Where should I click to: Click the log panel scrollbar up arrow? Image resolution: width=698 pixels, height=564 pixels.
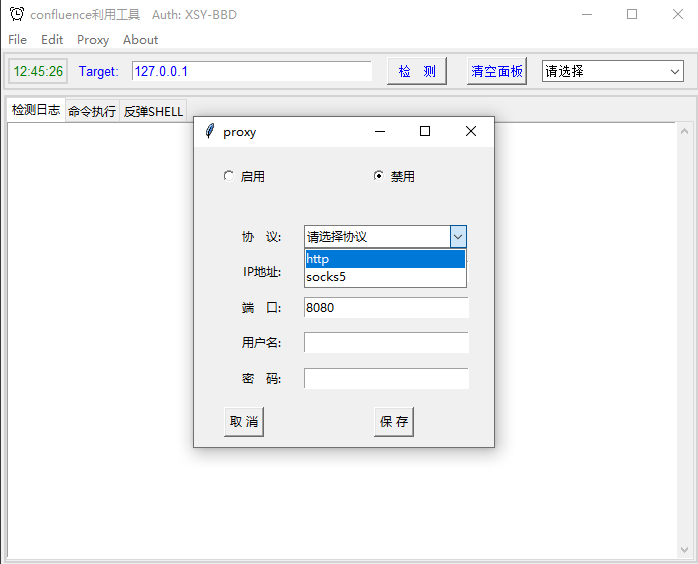[685, 131]
